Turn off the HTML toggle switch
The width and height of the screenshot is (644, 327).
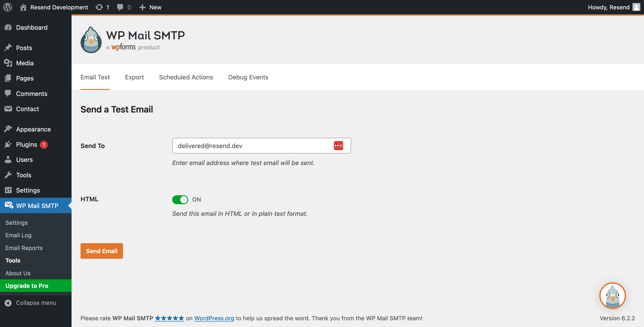tap(180, 200)
